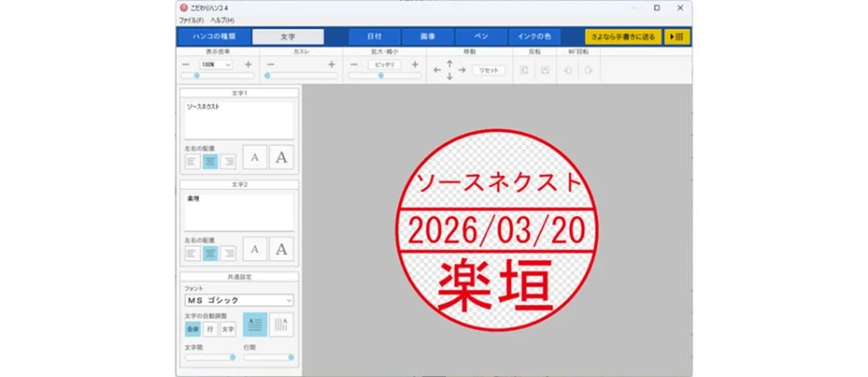
Task: Select the vertical text layout icon
Action: pyautogui.click(x=281, y=324)
